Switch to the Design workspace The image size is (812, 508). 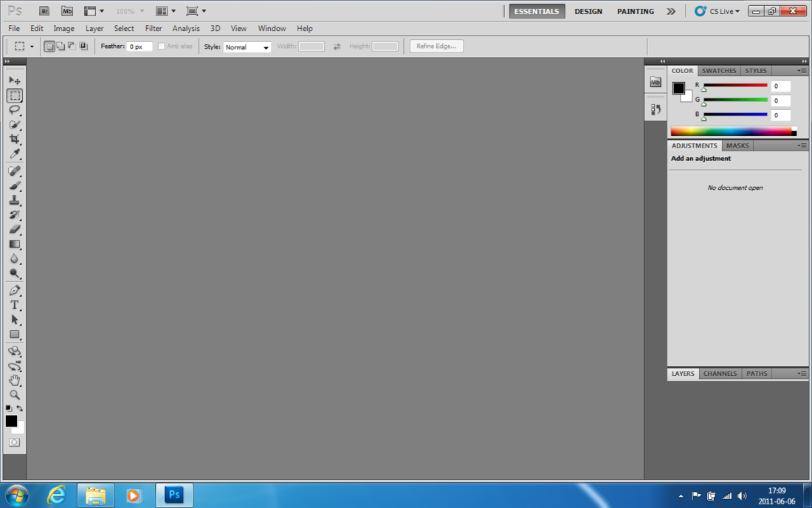coord(588,11)
